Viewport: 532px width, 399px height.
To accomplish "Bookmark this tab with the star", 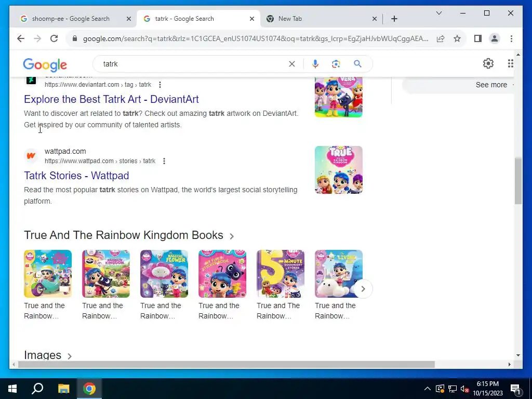I will [x=457, y=38].
